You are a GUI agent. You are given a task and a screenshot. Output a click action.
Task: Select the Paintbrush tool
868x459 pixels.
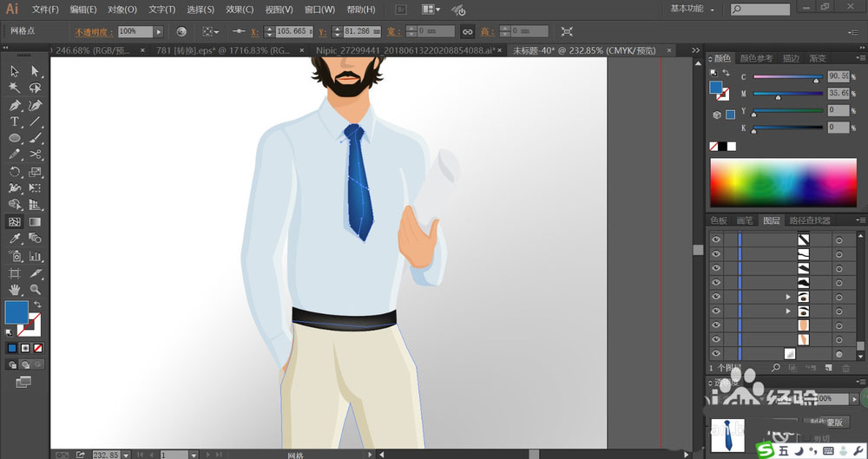[36, 139]
